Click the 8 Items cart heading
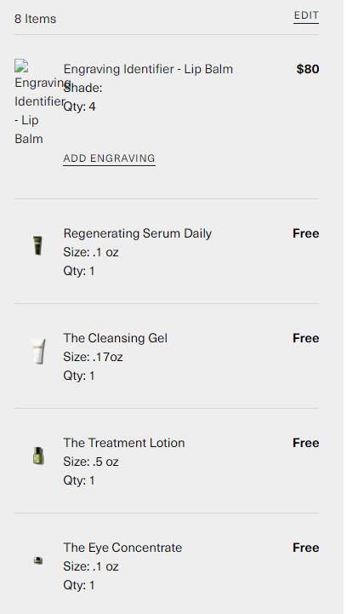The width and height of the screenshot is (364, 614). [35, 19]
